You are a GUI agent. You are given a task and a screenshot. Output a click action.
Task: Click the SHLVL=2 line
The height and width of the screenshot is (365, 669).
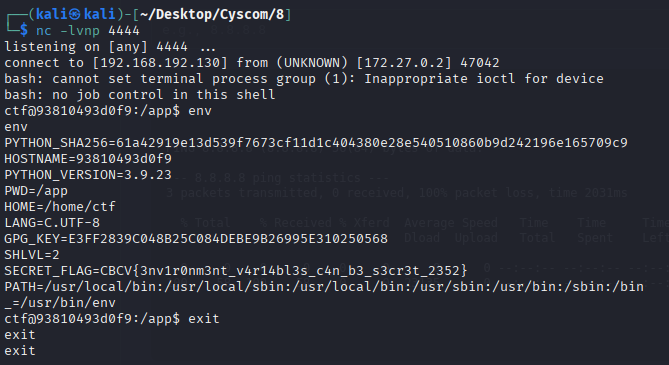point(32,255)
